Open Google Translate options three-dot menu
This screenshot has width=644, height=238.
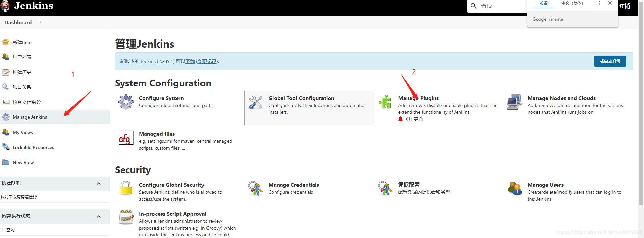coord(599,3)
